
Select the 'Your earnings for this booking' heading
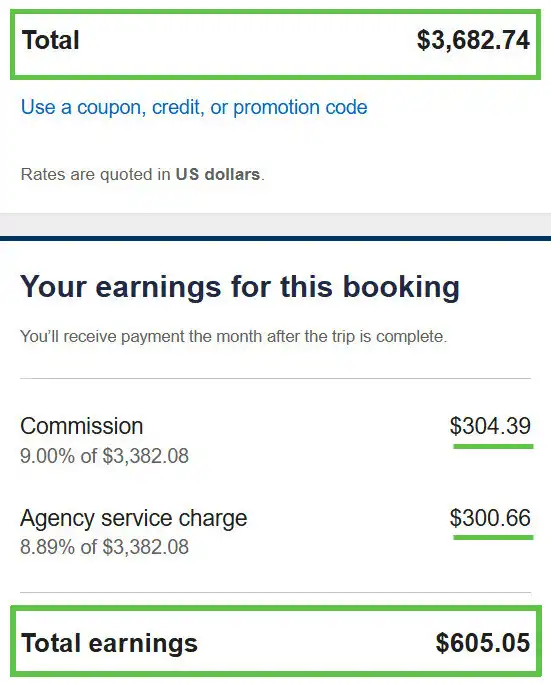click(240, 287)
